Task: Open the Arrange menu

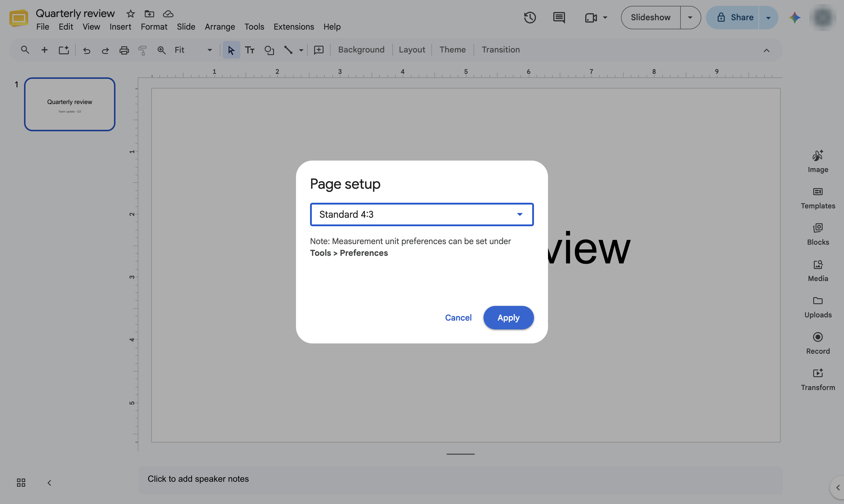Action: pos(220,26)
